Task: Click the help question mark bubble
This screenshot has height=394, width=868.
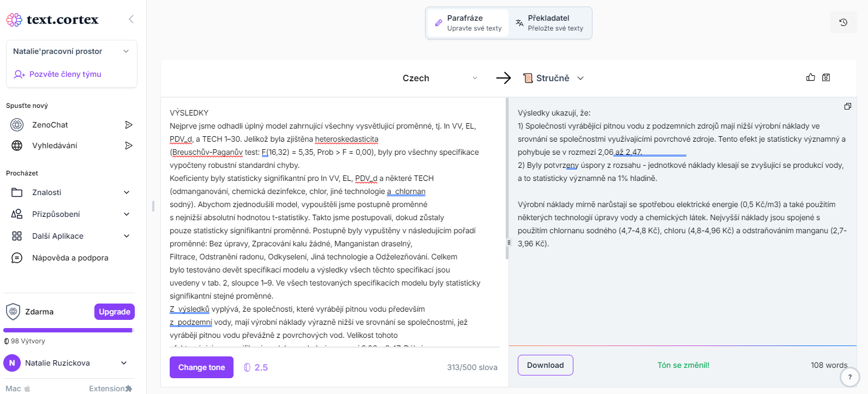Action: [x=850, y=377]
